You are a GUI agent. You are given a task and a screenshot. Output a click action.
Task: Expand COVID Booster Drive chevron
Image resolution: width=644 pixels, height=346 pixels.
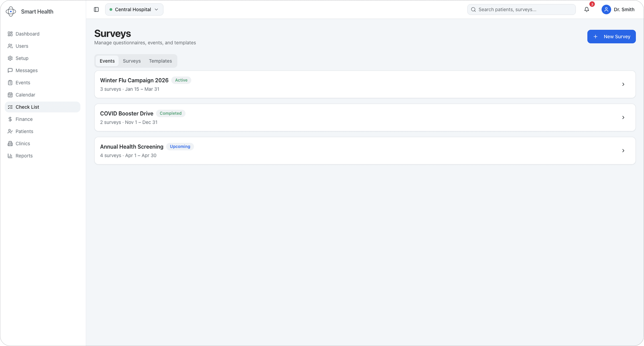[x=623, y=118]
